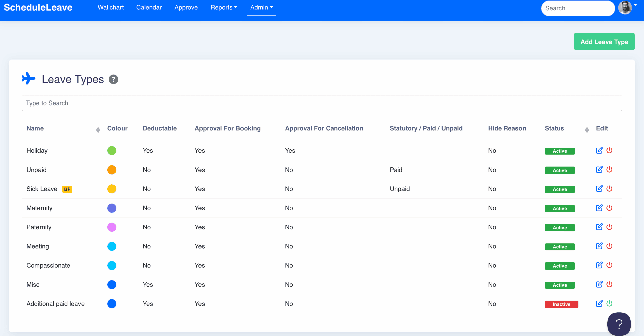Image resolution: width=644 pixels, height=336 pixels.
Task: Go to the Wallchart page
Action: (x=110, y=7)
